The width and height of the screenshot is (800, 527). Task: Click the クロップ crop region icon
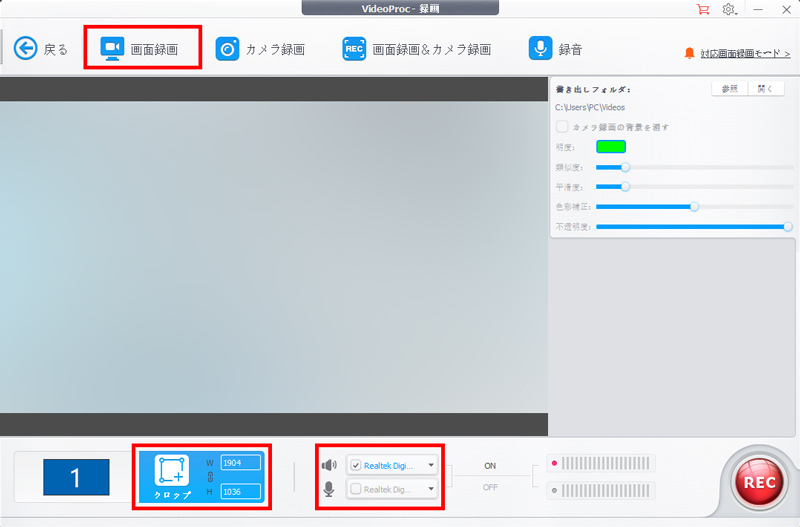(x=172, y=470)
